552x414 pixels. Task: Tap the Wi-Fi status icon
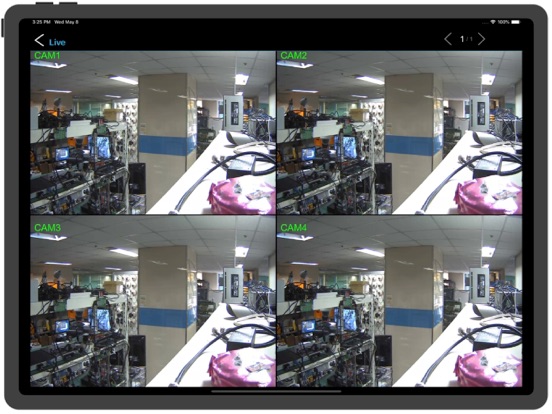point(493,22)
